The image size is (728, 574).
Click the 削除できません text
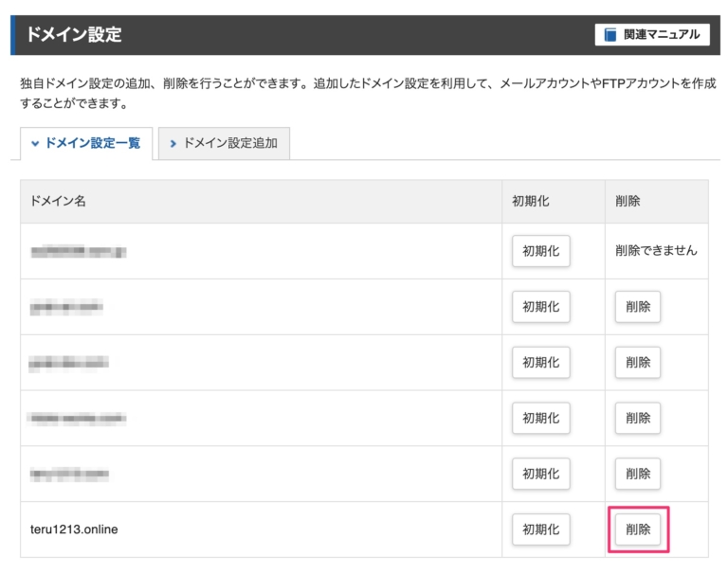pyautogui.click(x=656, y=251)
